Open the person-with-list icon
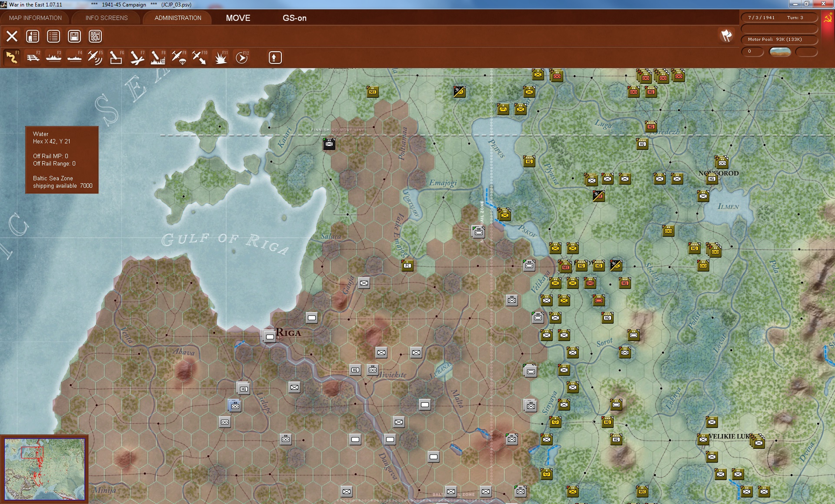The height and width of the screenshot is (504, 835). [x=33, y=36]
